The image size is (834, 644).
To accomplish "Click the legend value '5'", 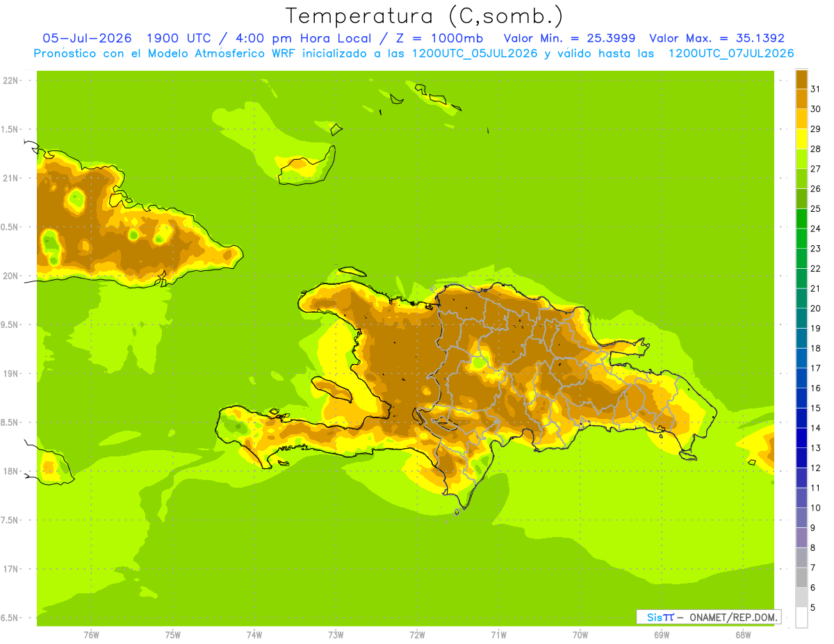I will coord(812,608).
